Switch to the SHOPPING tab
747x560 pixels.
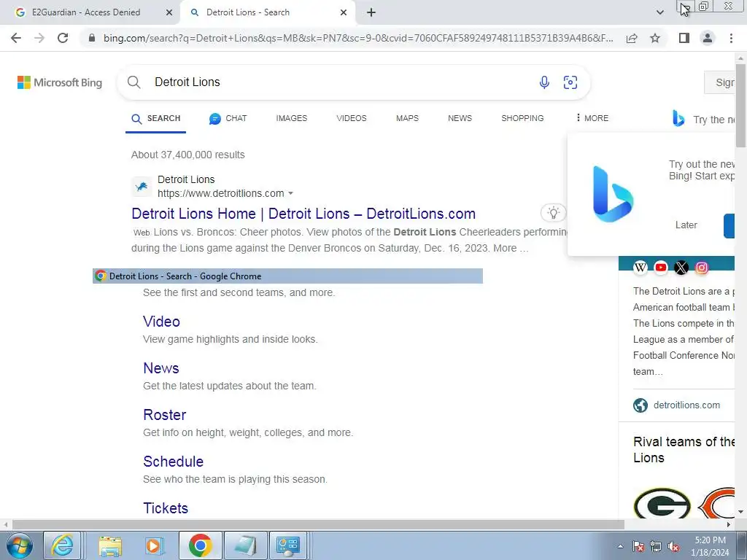(x=522, y=119)
